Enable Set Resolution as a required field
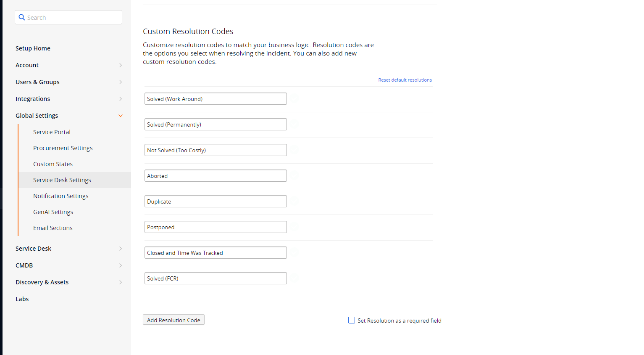 click(x=352, y=320)
